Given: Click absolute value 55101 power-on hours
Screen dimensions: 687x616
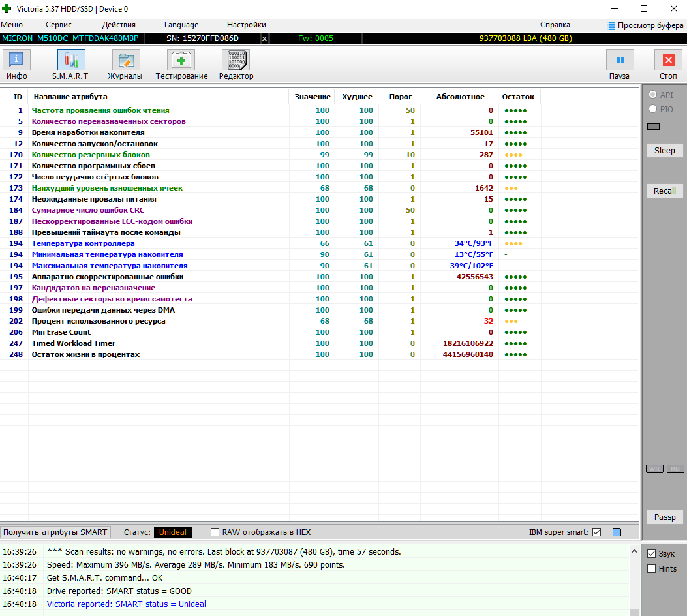Looking at the screenshot, I should [481, 132].
